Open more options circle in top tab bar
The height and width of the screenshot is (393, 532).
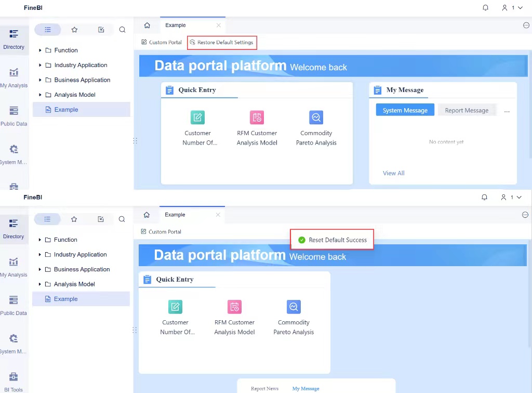click(x=526, y=25)
